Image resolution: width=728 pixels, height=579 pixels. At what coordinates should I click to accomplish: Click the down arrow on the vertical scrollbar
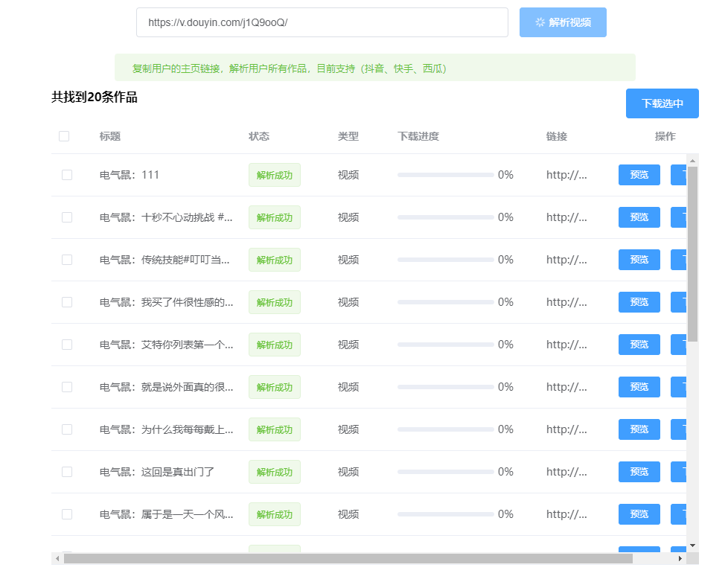coord(694,544)
